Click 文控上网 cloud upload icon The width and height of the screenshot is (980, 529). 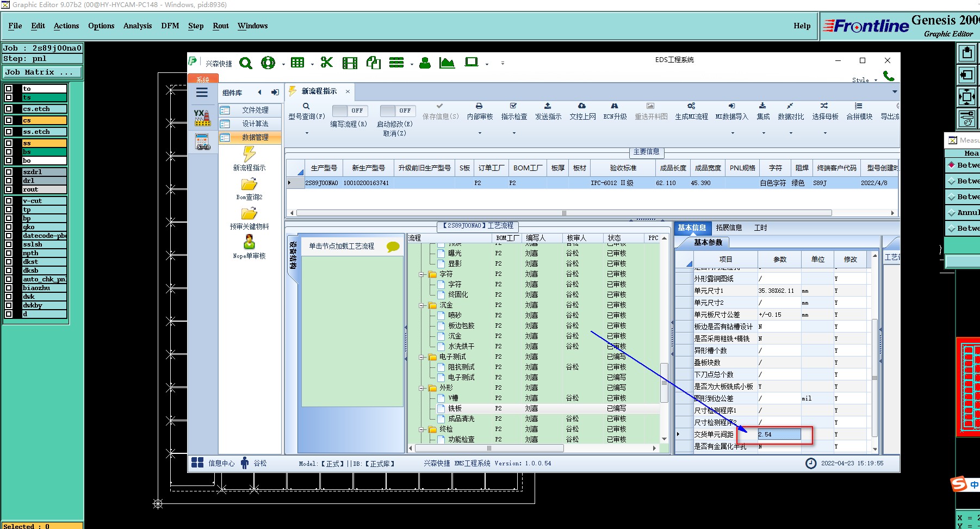click(x=582, y=106)
